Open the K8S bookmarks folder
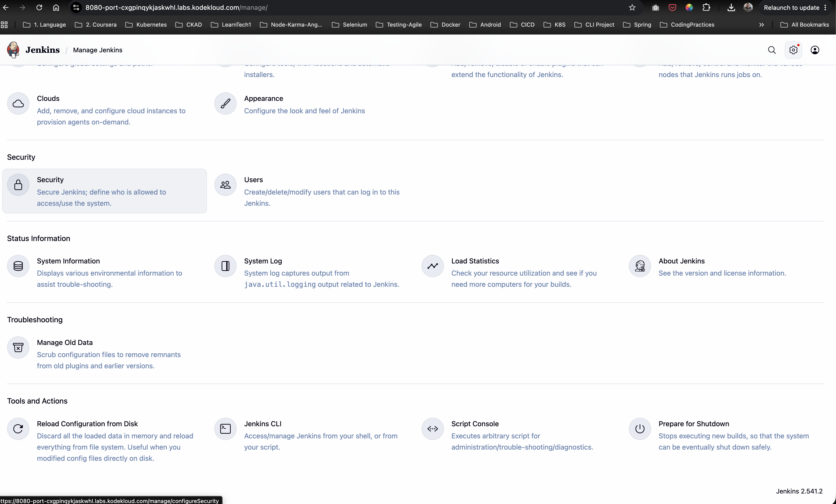Image resolution: width=836 pixels, height=504 pixels. point(554,25)
